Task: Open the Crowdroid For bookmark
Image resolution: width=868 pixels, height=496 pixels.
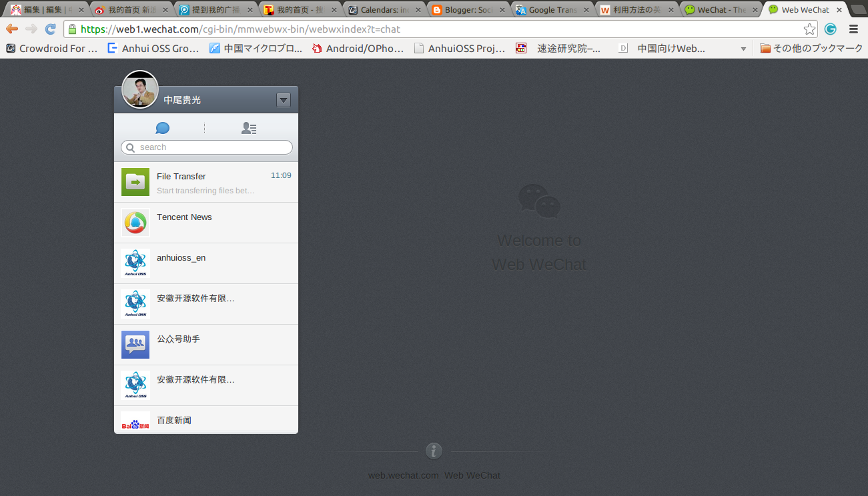Action: [x=51, y=47]
